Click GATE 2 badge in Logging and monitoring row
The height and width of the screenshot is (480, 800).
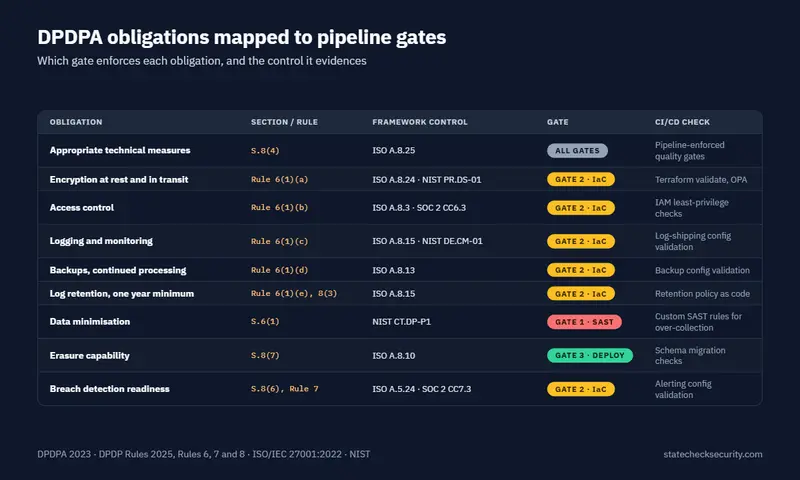(581, 241)
